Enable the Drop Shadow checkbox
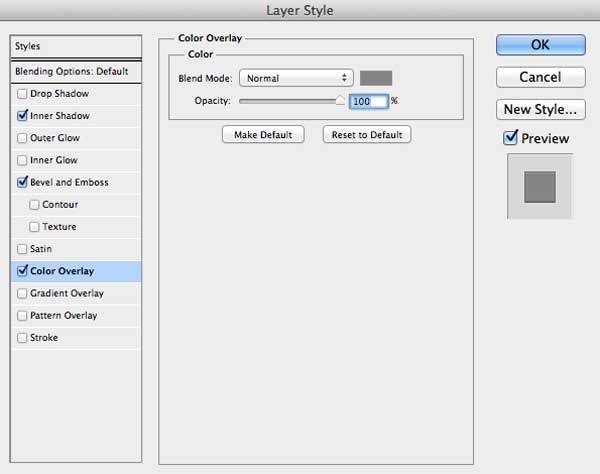Image resolution: width=600 pixels, height=474 pixels. coord(22,94)
